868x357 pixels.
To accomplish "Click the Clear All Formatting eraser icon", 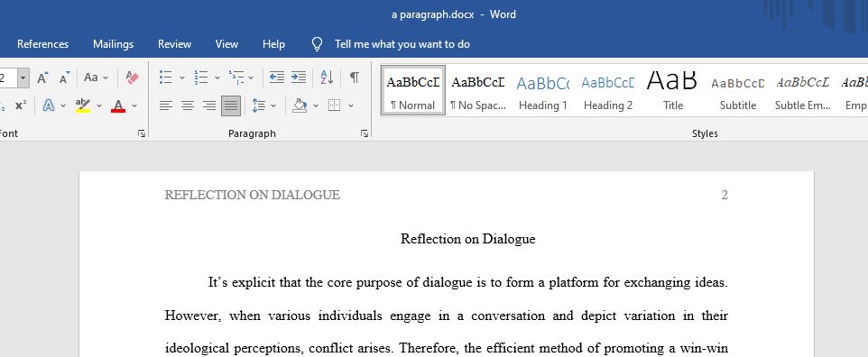I will [133, 78].
